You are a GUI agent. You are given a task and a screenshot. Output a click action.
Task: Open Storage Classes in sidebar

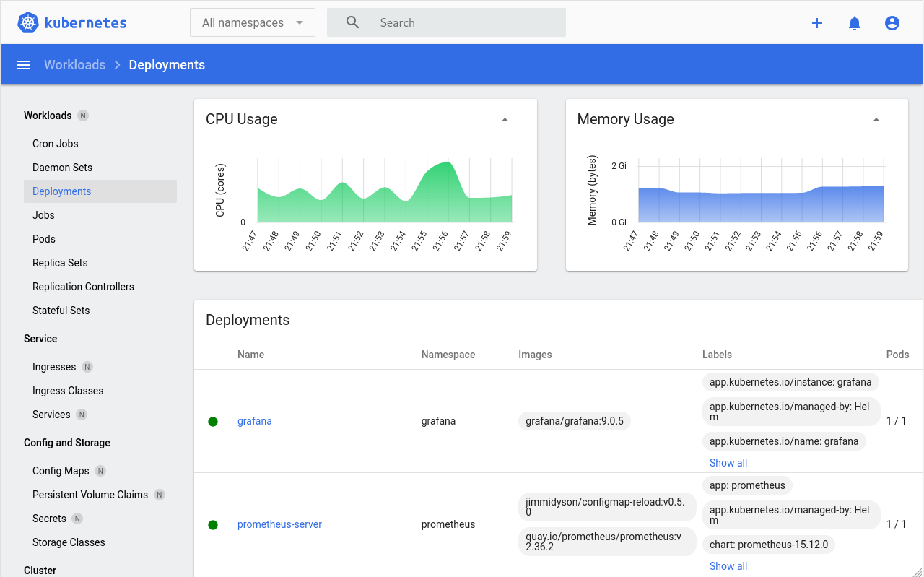click(x=69, y=542)
